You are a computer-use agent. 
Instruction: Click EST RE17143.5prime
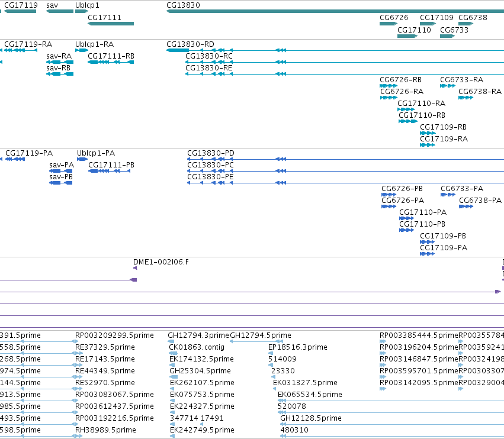(105, 359)
